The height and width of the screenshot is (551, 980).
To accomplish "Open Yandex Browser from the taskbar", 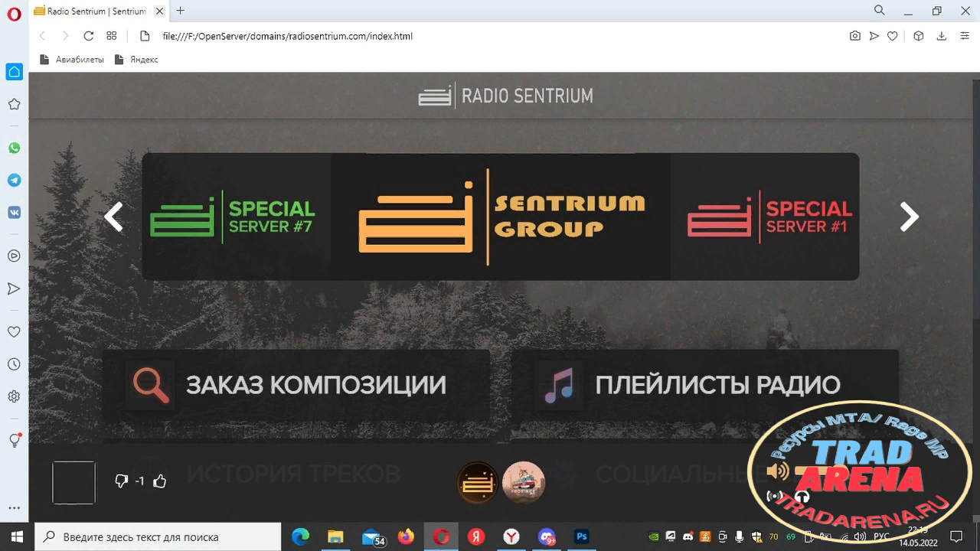I will [511, 537].
